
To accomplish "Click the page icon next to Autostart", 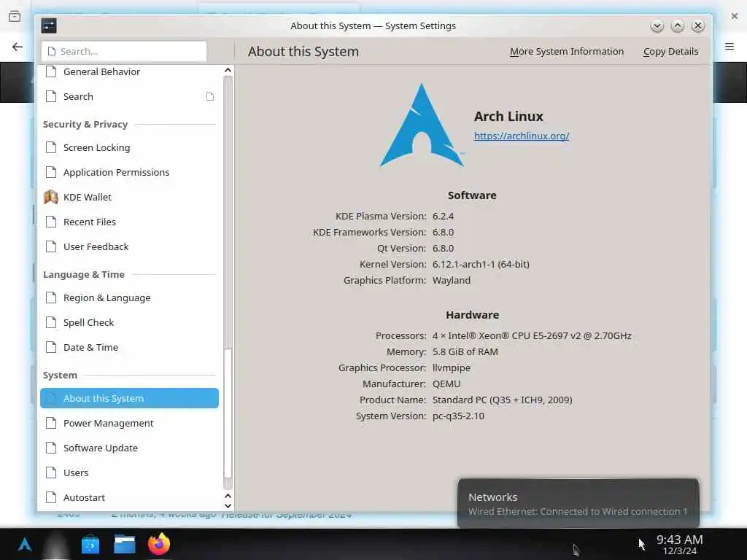I will 51,497.
